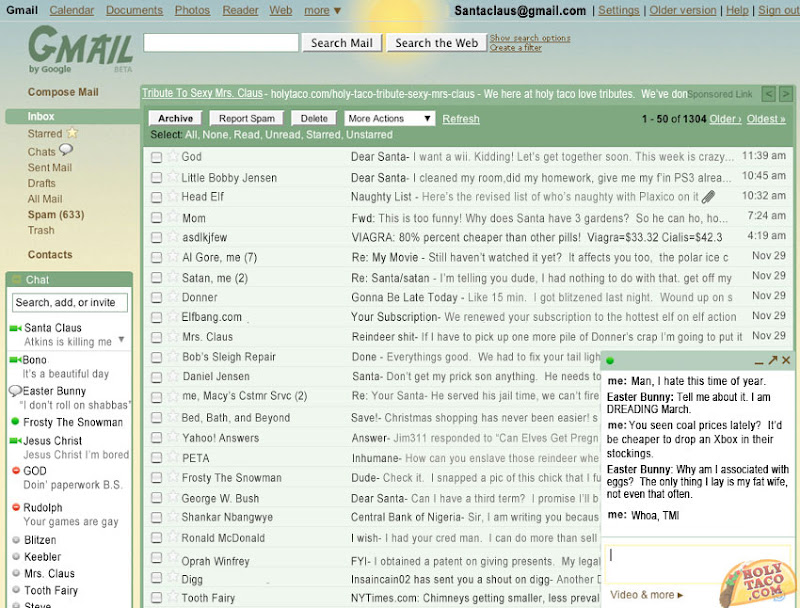Tick the Head Elf email checkbox
Image resolution: width=800 pixels, height=608 pixels.
click(x=157, y=197)
